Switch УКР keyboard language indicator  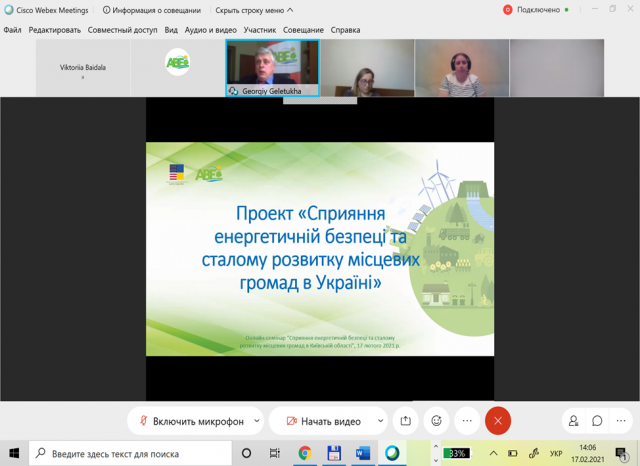point(556,453)
